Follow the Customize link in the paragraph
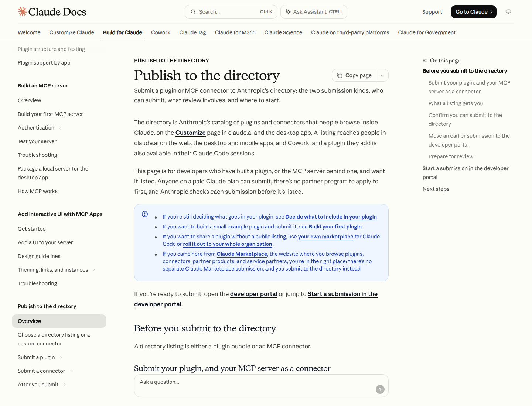 click(191, 133)
